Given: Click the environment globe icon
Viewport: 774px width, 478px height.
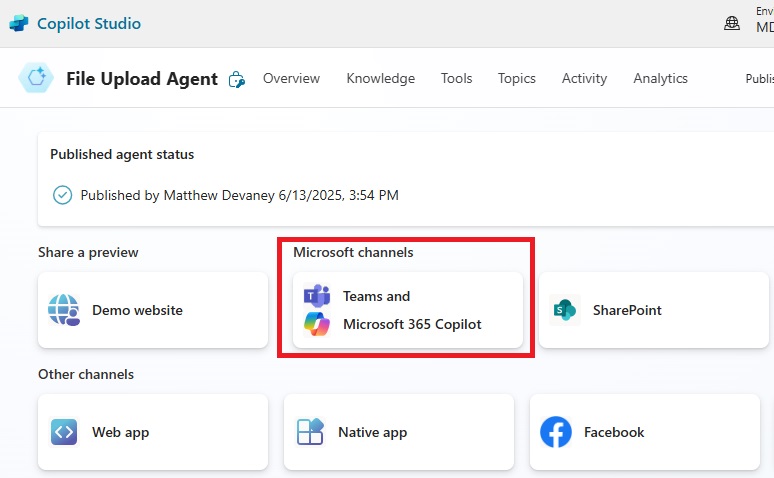Looking at the screenshot, I should [x=732, y=23].
